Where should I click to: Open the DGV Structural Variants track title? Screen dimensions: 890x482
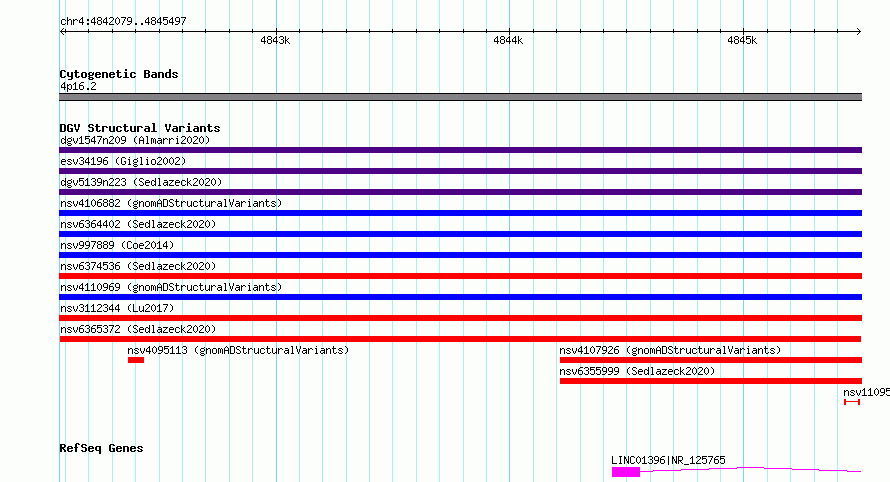click(x=140, y=128)
